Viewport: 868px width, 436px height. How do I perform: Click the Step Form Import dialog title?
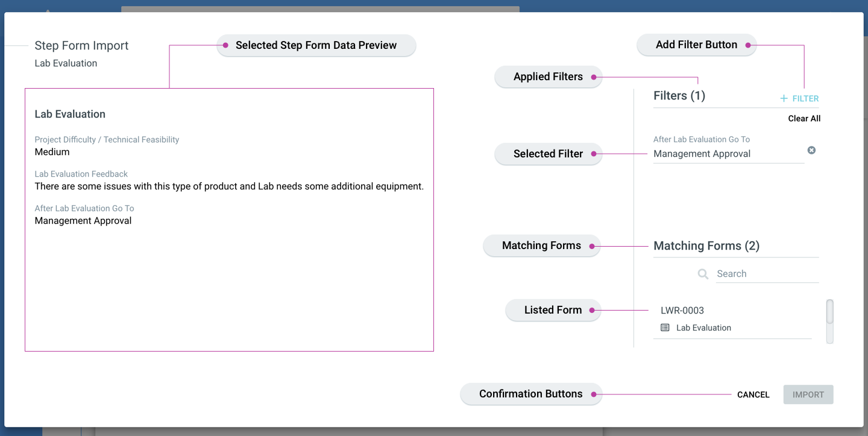(81, 45)
